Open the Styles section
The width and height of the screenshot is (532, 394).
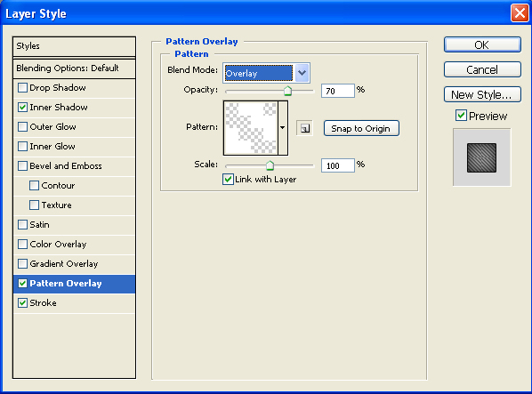tap(75, 46)
